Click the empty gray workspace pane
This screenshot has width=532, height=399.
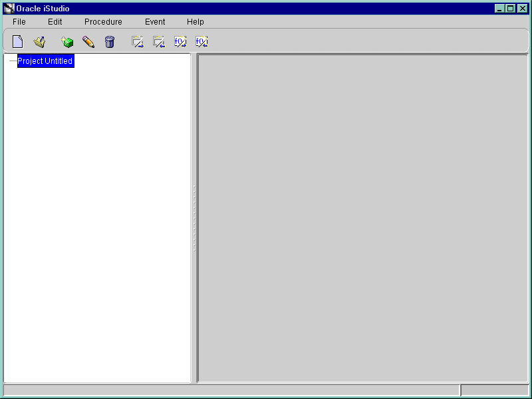pos(363,218)
